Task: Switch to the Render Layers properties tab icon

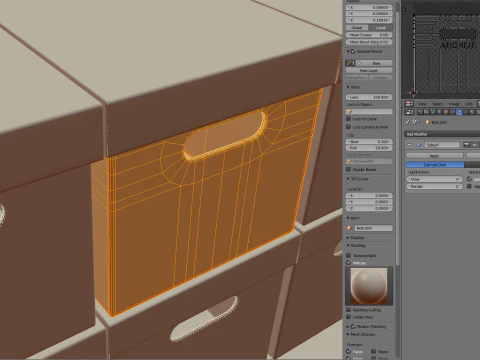Action: coord(426,112)
